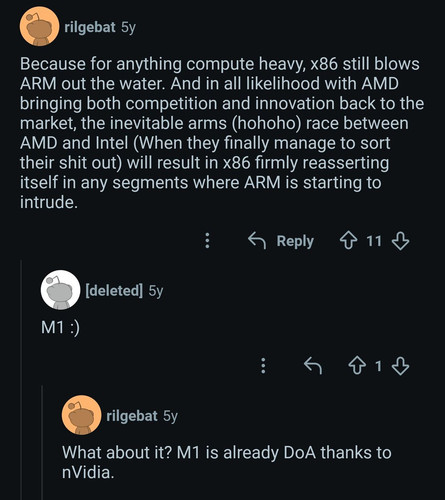Viewport: 445px width, 500px height.
Task: Open rilgebat's avatar on the nested reply
Action: (81, 415)
